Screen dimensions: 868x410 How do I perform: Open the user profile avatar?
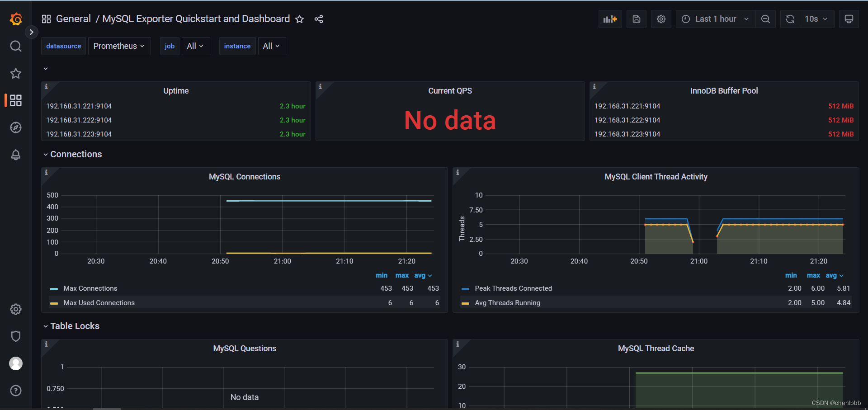coord(16,363)
